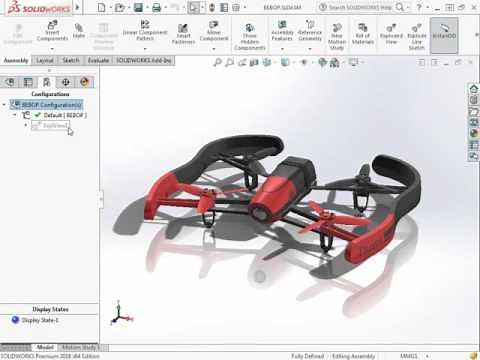Viewport: 480px width, 360px height.
Task: Switch to Motion Study 1 bottom tab
Action: (81, 347)
